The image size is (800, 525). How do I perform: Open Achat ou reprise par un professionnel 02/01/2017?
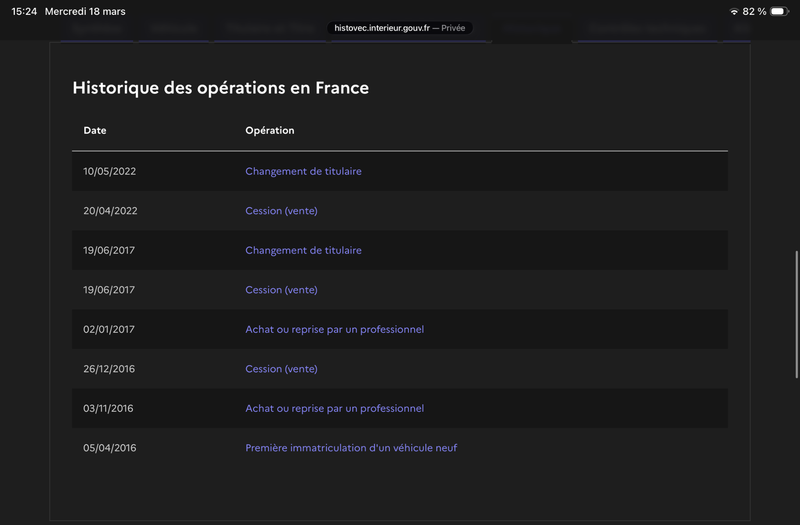(x=334, y=330)
